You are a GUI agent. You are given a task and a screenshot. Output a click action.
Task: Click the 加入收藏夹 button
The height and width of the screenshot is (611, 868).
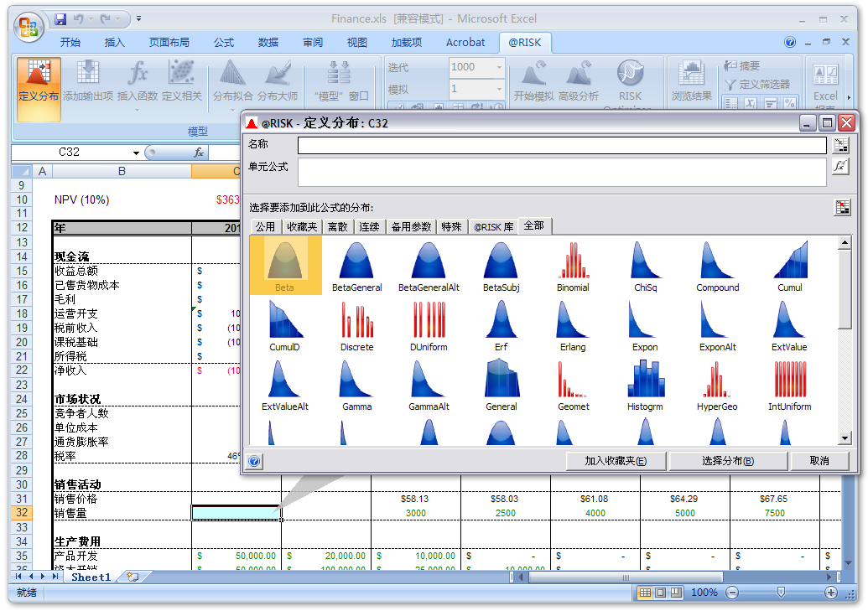tap(616, 461)
